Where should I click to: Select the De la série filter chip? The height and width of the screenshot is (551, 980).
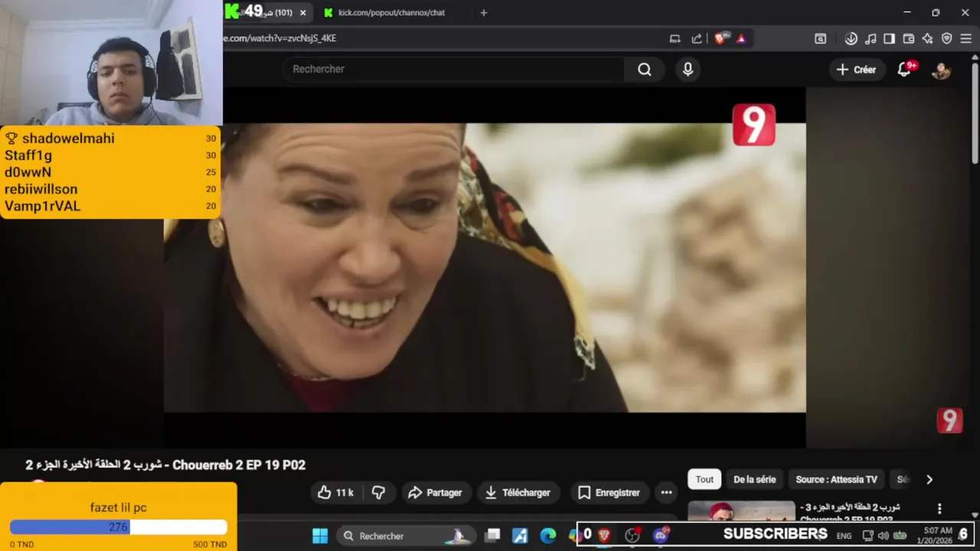tap(754, 479)
